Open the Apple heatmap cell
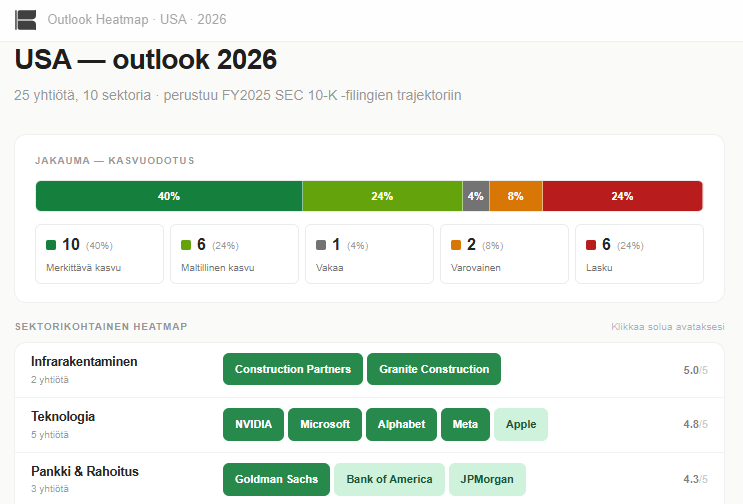Viewport: 743px width, 504px height. pos(521,424)
